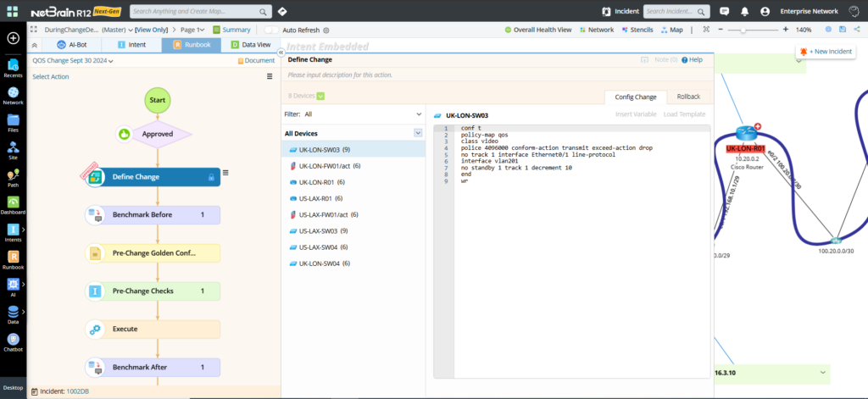Viewport: 868px width, 399px height.
Task: Switch to the Rollback tab
Action: click(688, 97)
